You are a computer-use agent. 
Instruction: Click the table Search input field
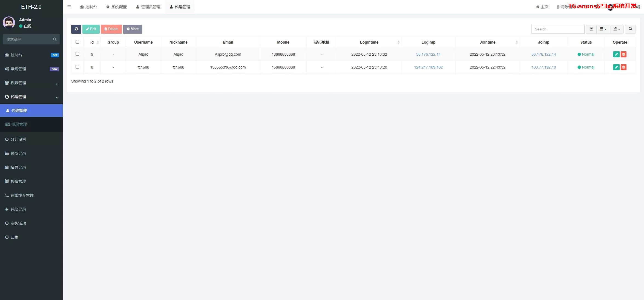click(558, 29)
